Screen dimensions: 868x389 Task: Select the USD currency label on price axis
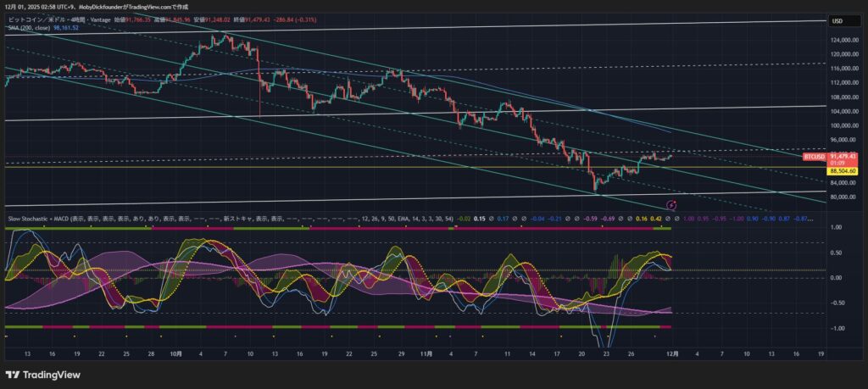click(x=837, y=20)
